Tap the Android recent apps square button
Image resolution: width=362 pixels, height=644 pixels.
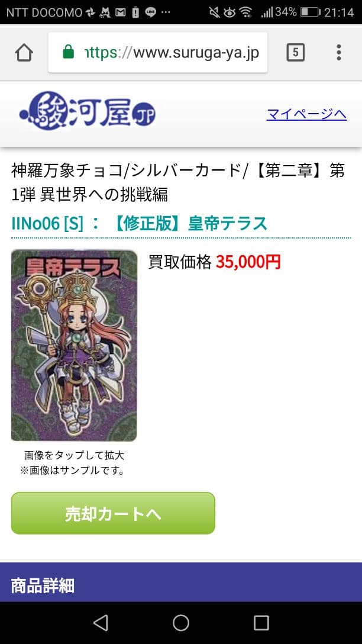pyautogui.click(x=261, y=623)
